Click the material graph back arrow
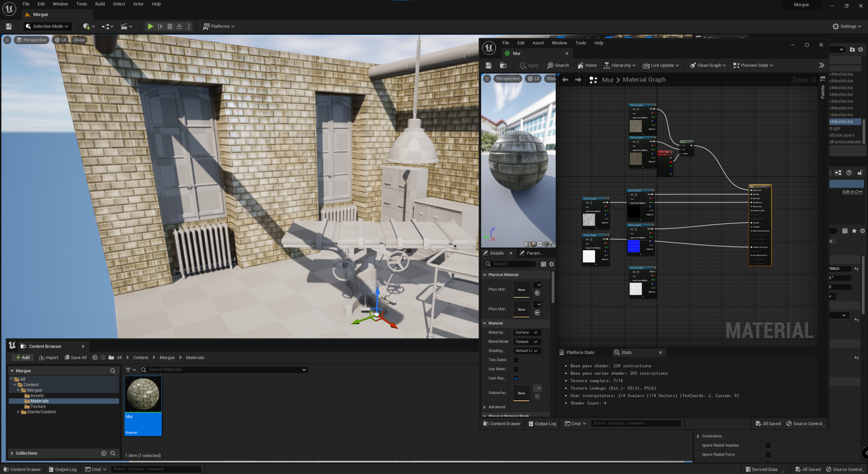 coord(565,80)
